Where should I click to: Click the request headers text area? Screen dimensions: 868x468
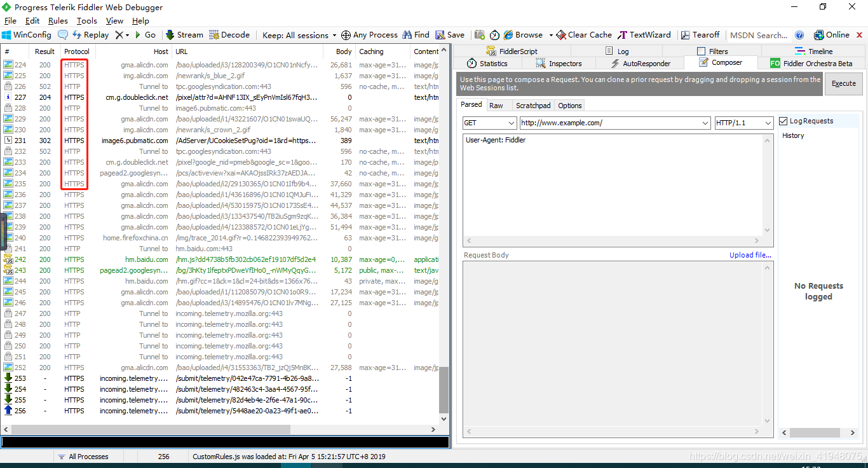[x=614, y=186]
